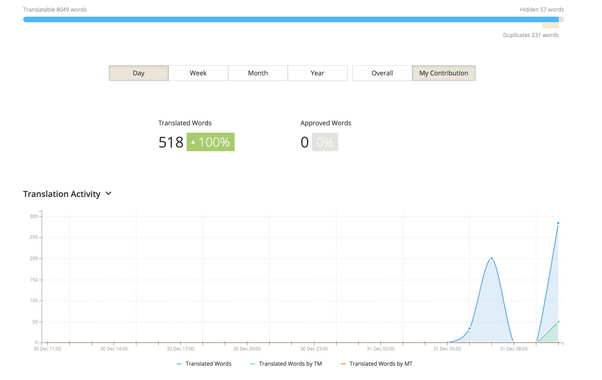Select the Year period button

(317, 73)
